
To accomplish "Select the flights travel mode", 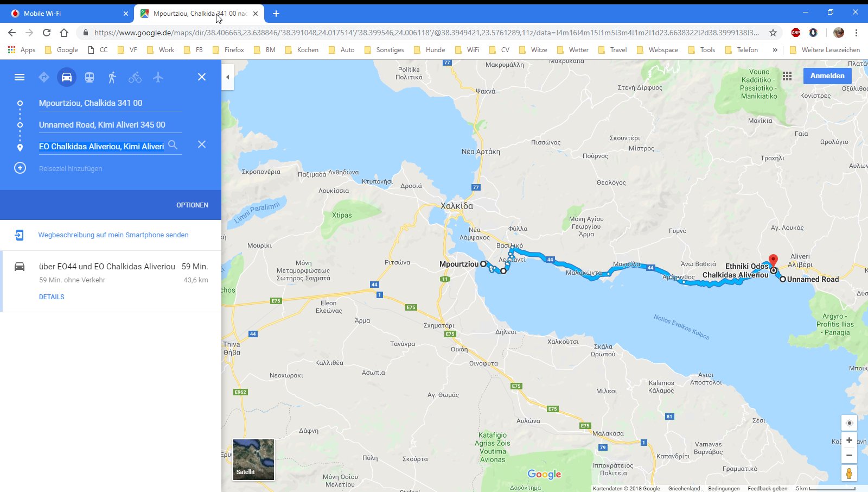I will (158, 77).
